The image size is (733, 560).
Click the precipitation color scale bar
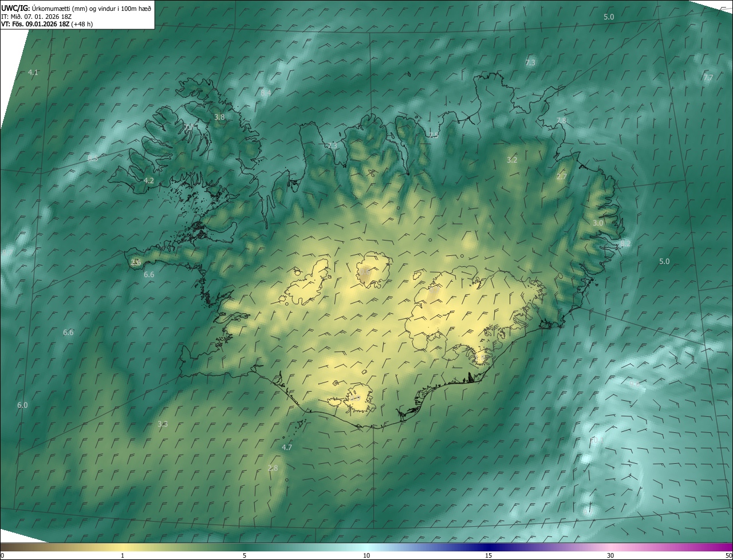366,547
